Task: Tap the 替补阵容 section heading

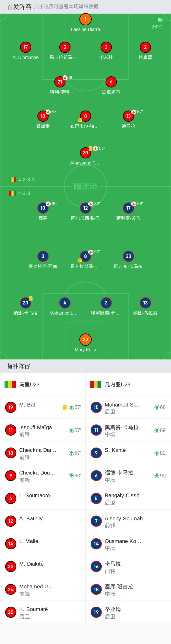Action: (x=19, y=366)
